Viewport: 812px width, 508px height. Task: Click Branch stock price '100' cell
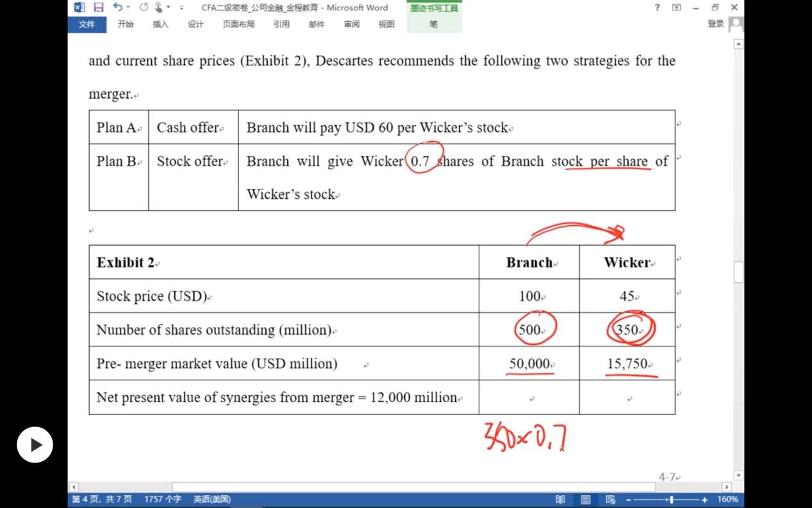click(x=529, y=296)
